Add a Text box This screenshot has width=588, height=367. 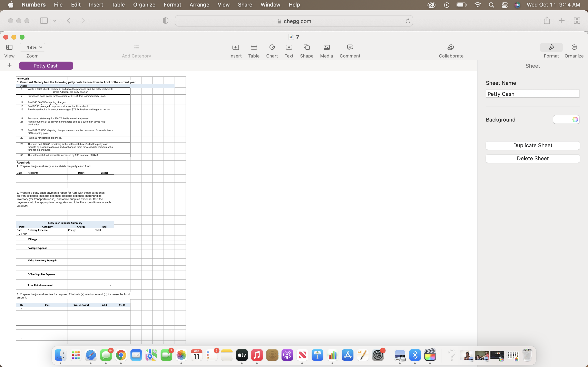289,50
